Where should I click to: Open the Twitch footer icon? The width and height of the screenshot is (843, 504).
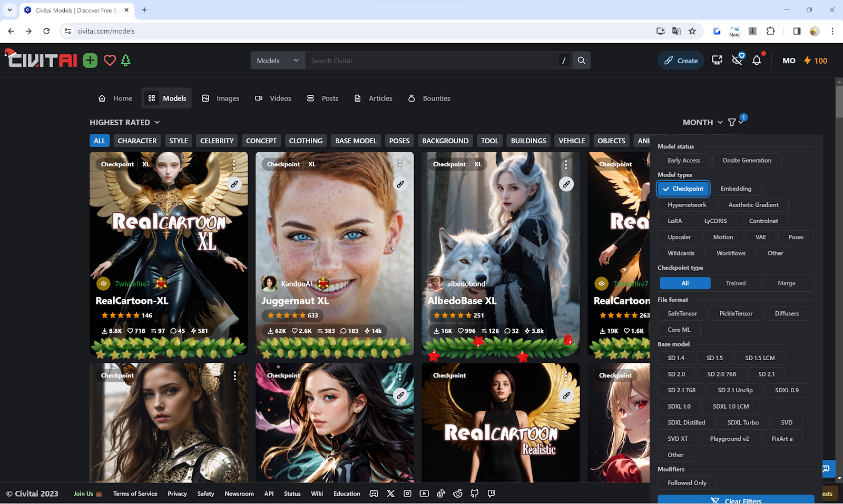pos(492,493)
